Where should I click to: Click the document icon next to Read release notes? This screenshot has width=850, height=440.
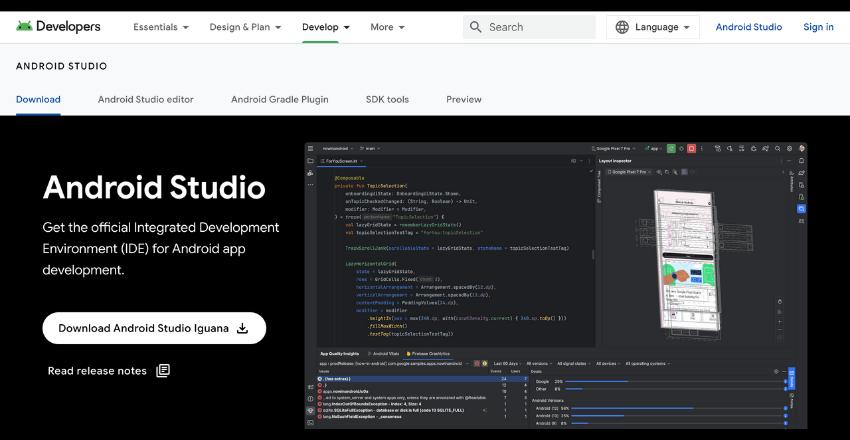point(163,371)
